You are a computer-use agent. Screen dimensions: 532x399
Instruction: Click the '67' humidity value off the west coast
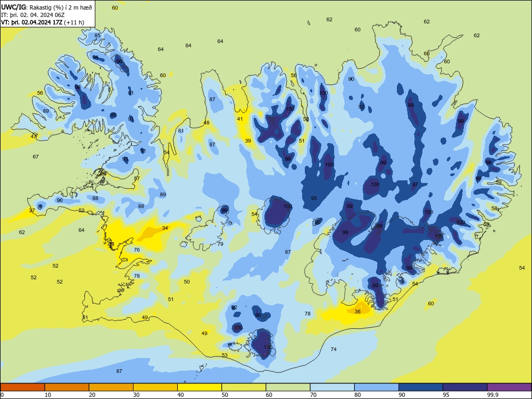pos(36,157)
